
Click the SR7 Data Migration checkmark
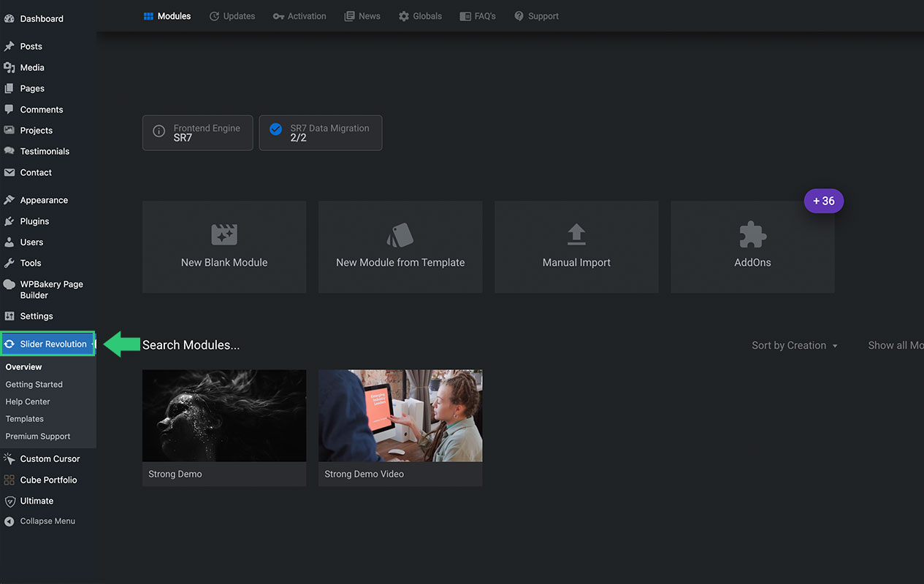pyautogui.click(x=275, y=129)
